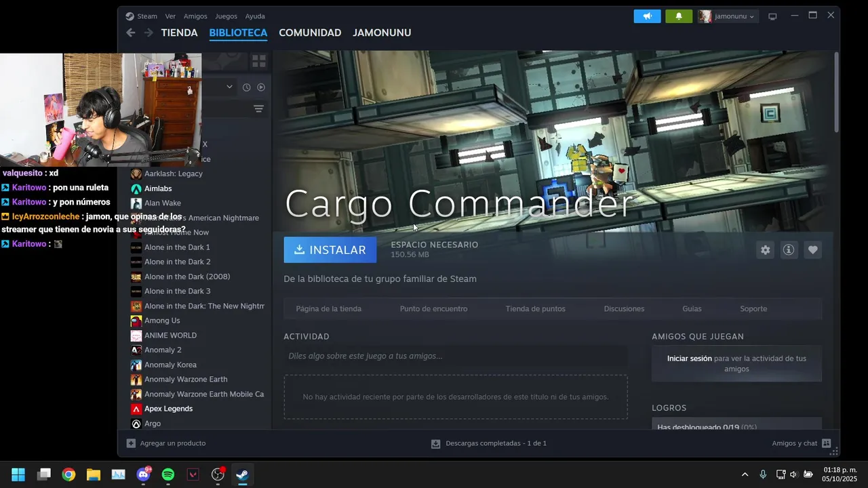The width and height of the screenshot is (868, 488).
Task: Click the Anomaly 2 game icon
Action: (x=136, y=350)
